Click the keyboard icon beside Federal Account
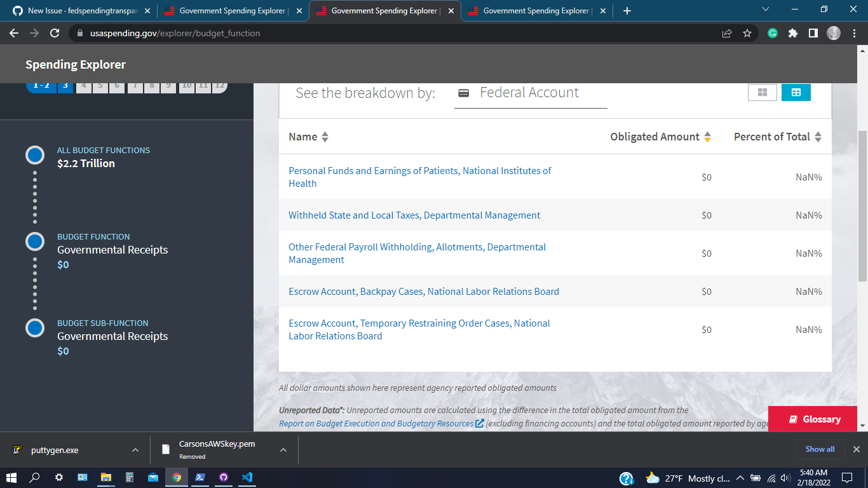Image resolution: width=868 pixels, height=488 pixels. pos(465,93)
